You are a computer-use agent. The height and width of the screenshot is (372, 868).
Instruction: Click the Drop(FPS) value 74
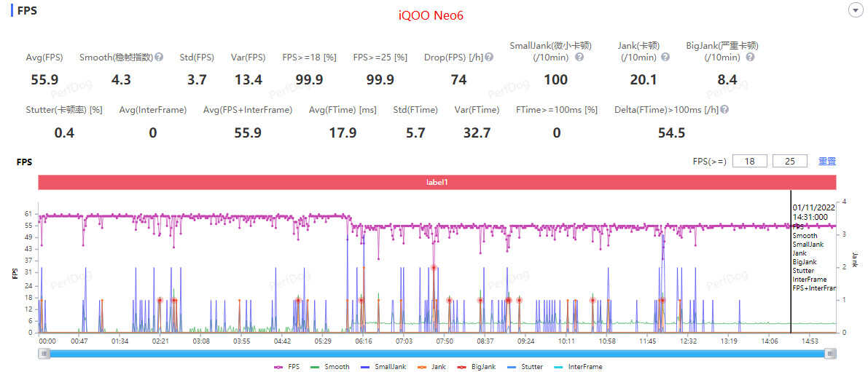point(458,79)
